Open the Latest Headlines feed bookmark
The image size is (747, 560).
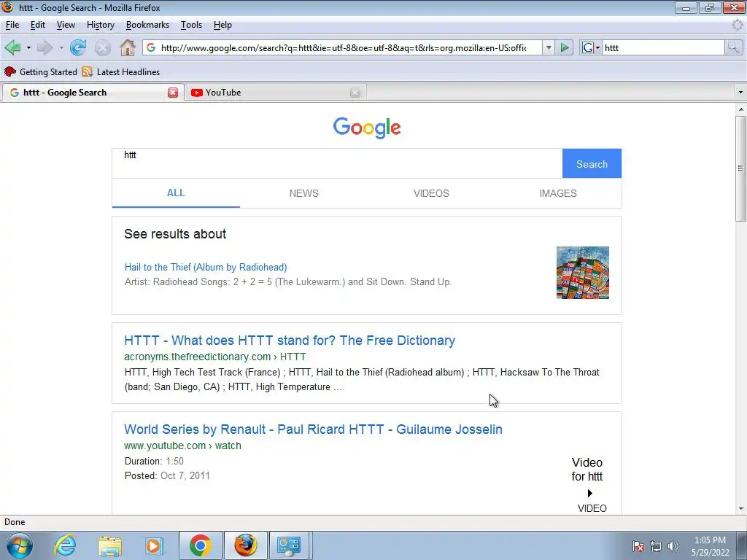[x=121, y=72]
